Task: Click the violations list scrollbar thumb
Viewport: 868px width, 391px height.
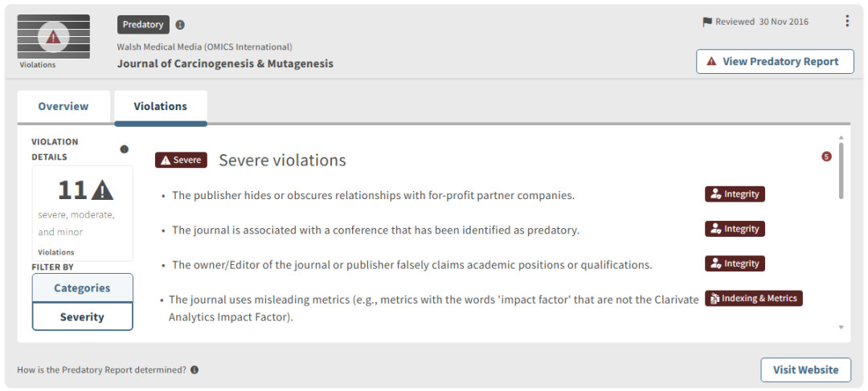Action: click(841, 170)
